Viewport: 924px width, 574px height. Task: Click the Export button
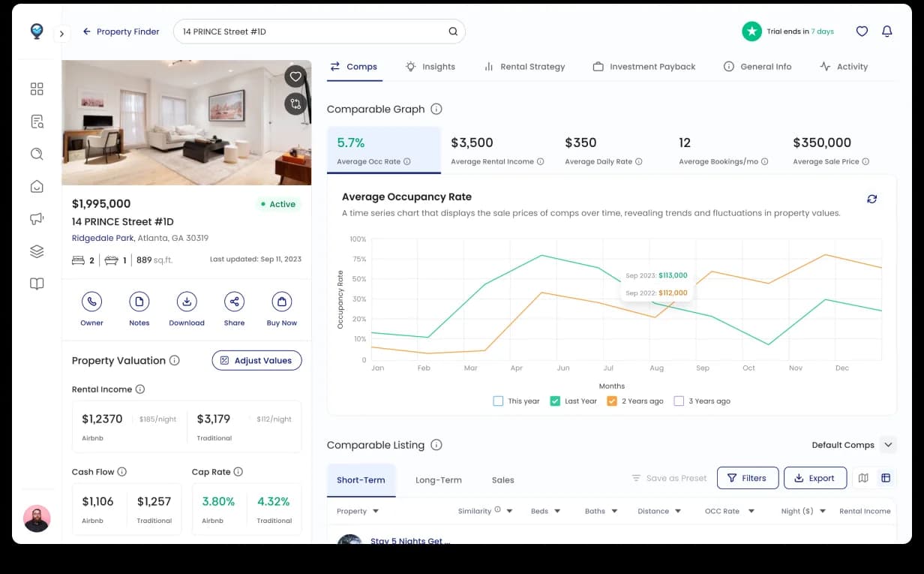point(815,478)
